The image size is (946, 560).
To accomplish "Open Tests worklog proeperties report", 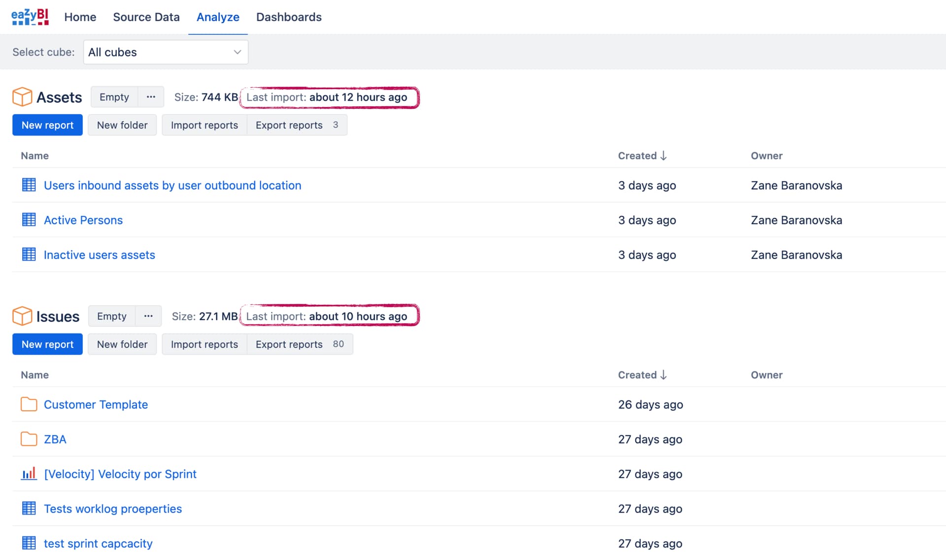I will [113, 509].
